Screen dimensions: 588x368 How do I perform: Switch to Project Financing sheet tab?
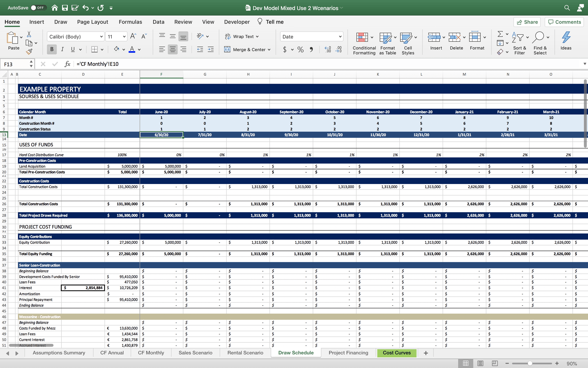(348, 353)
